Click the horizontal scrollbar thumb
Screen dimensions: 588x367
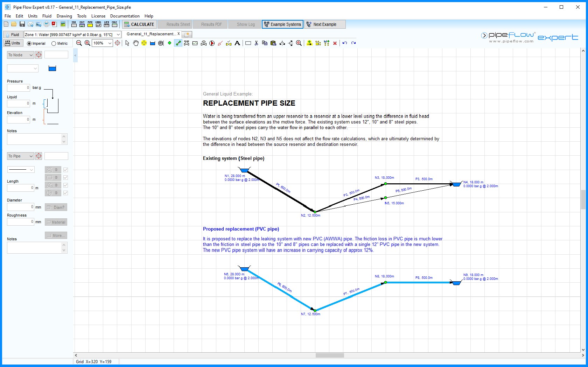[330, 355]
